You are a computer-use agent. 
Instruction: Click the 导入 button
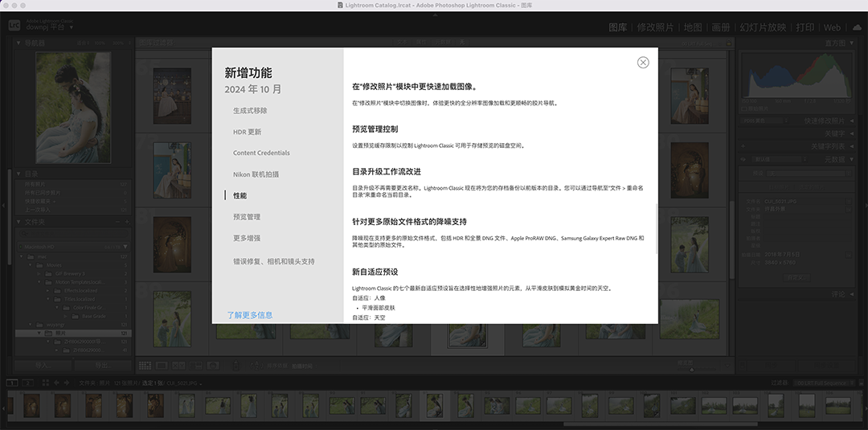(x=42, y=365)
